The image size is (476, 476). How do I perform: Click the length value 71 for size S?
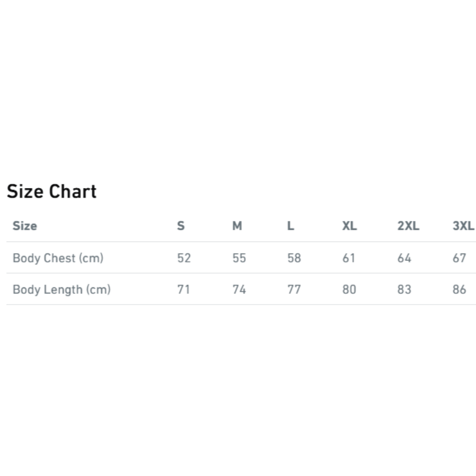(x=183, y=290)
